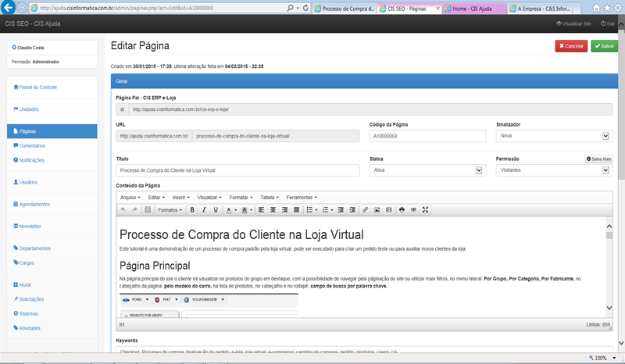Increase indent in the editor
The height and width of the screenshot is (364, 625).
[352, 209]
